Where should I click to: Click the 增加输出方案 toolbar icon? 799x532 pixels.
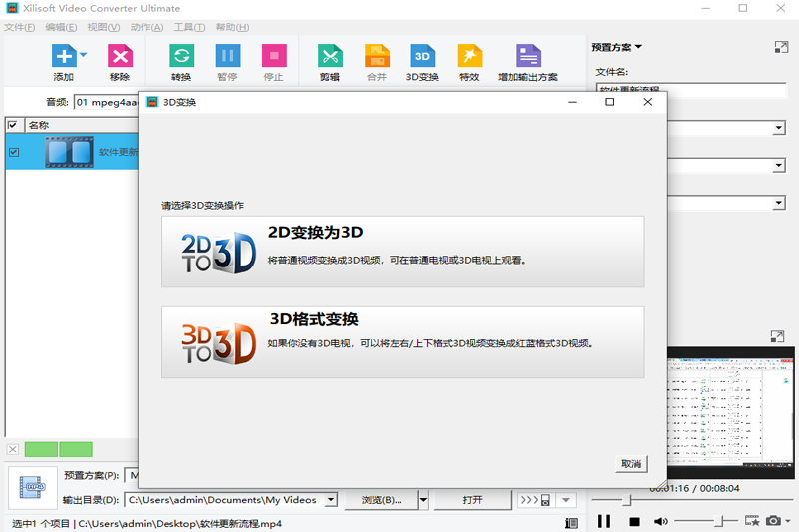[528, 56]
